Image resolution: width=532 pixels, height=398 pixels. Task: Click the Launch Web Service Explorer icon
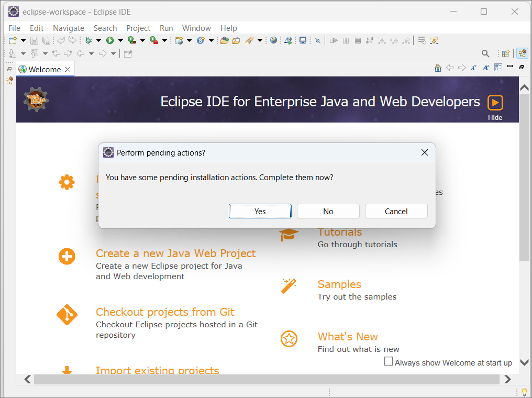288,41
